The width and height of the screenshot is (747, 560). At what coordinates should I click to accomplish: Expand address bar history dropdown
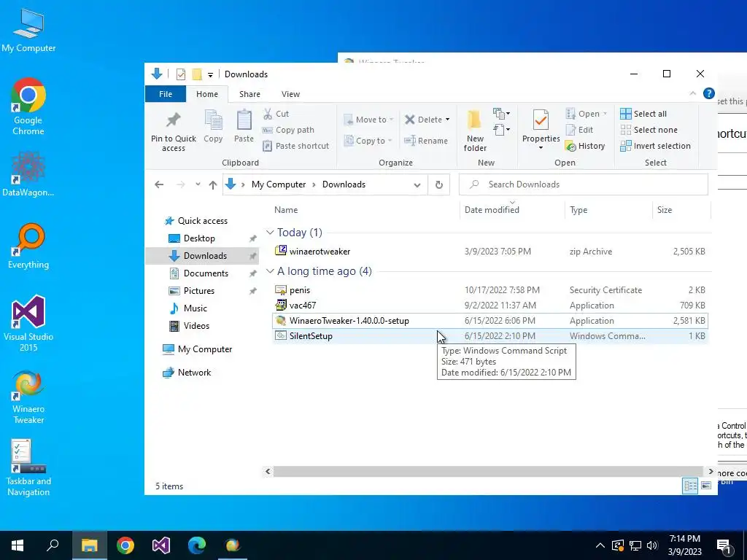tap(417, 184)
